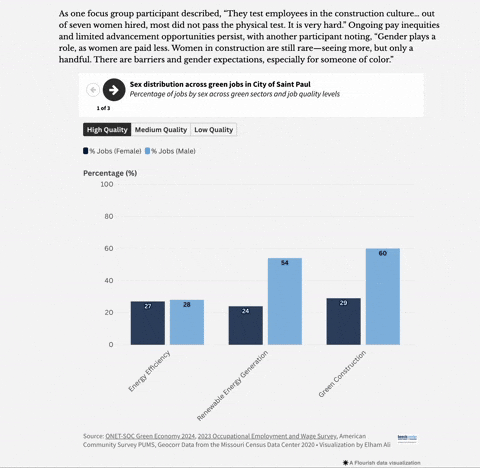This screenshot has height=468, width=480.
Task: Click the Flourish data visualization credit
Action: click(x=382, y=463)
